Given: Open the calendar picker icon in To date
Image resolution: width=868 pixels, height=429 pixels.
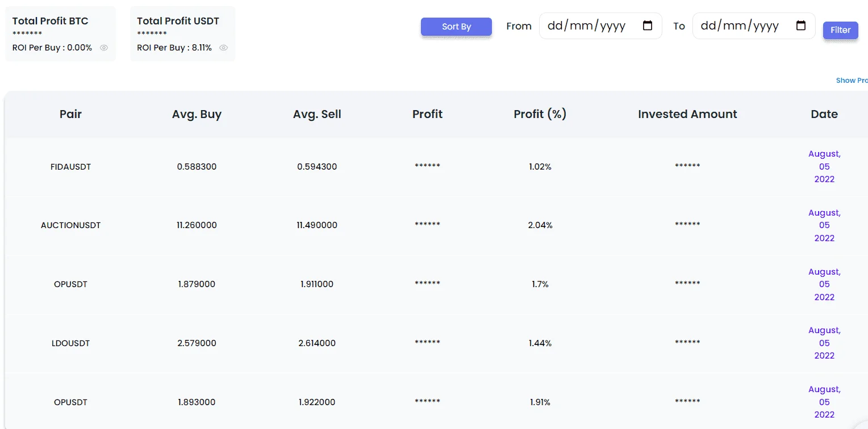Looking at the screenshot, I should click(x=801, y=26).
